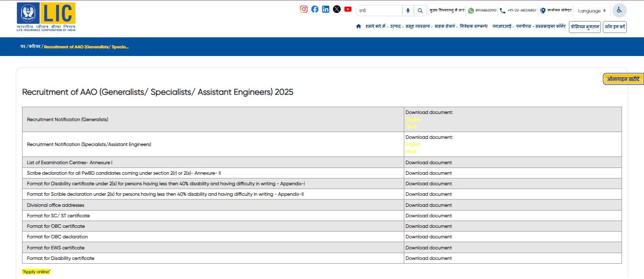Open the accessibility options icon
This screenshot has width=644, height=279.
[619, 10]
